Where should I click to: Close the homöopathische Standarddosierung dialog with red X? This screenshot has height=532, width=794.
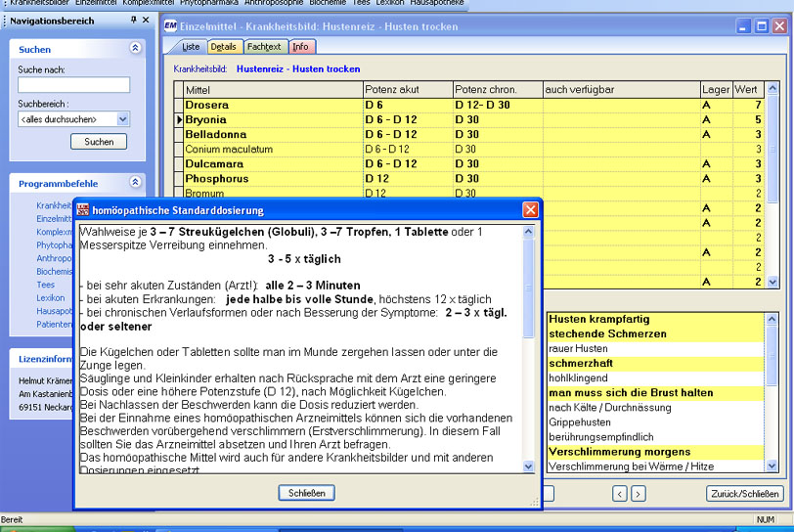coord(530,209)
